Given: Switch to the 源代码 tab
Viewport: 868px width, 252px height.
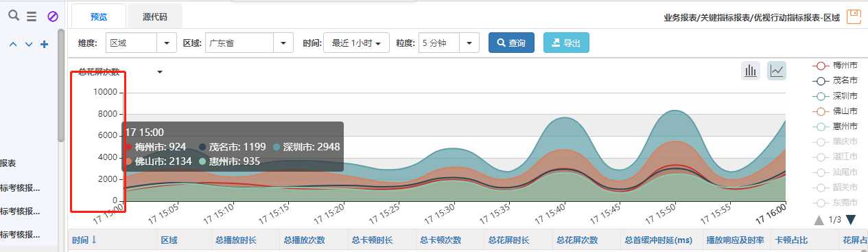Looking at the screenshot, I should [x=155, y=16].
